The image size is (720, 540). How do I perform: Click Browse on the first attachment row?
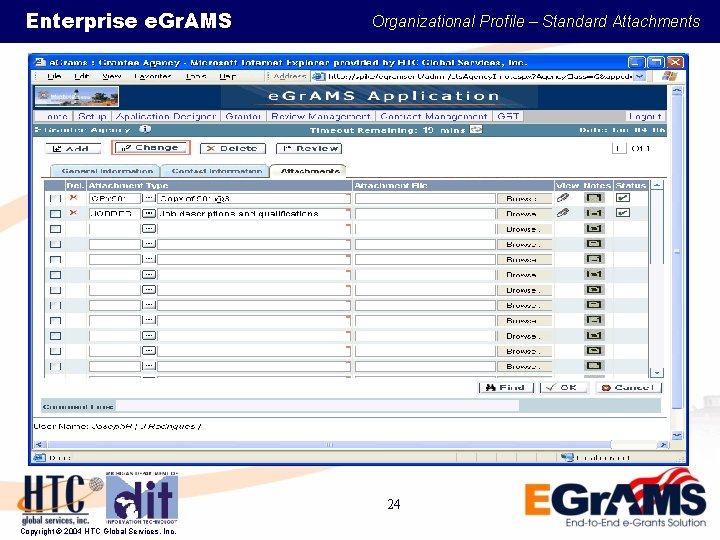click(x=524, y=198)
